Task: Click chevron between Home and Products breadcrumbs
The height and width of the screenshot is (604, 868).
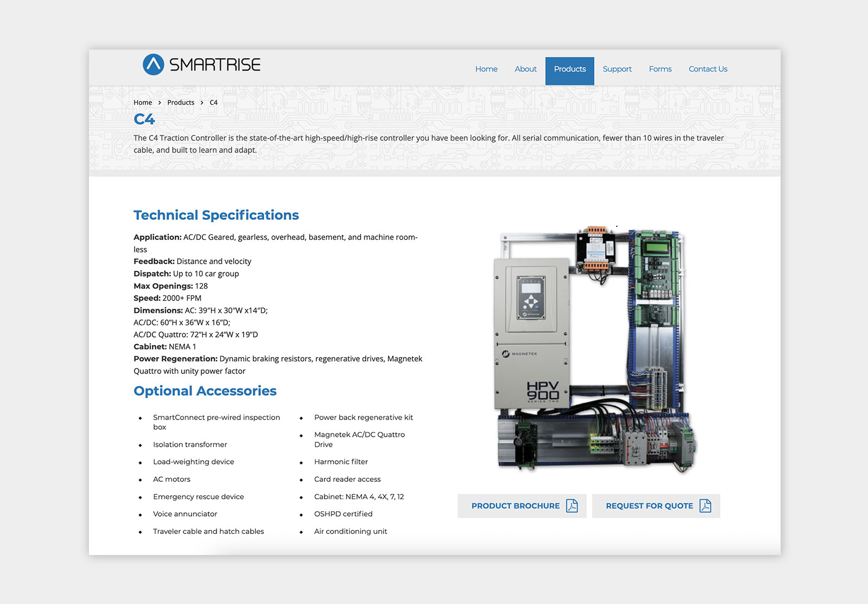Action: click(159, 103)
